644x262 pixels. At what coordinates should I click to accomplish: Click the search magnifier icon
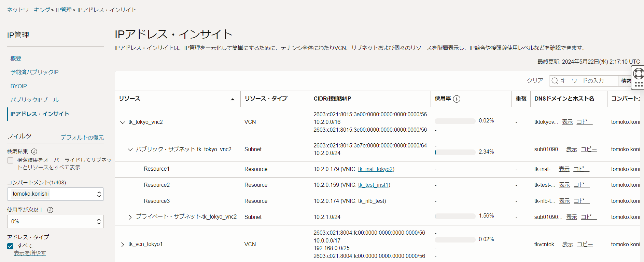point(555,81)
